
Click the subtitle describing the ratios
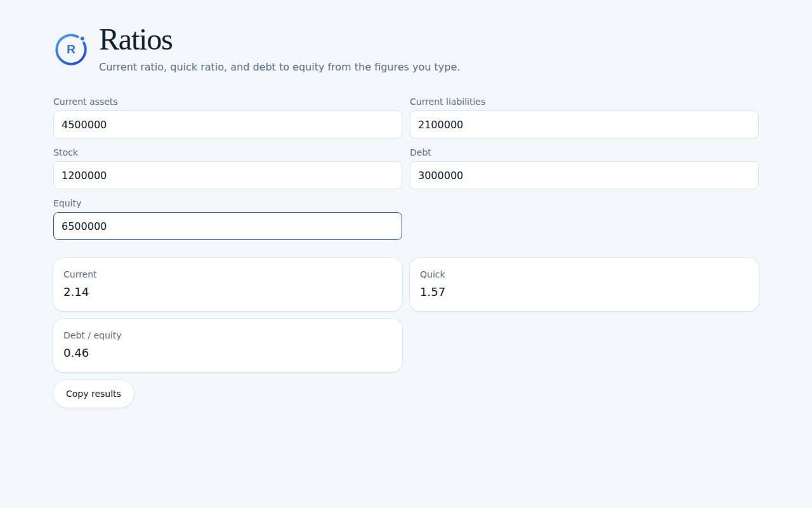(x=279, y=67)
